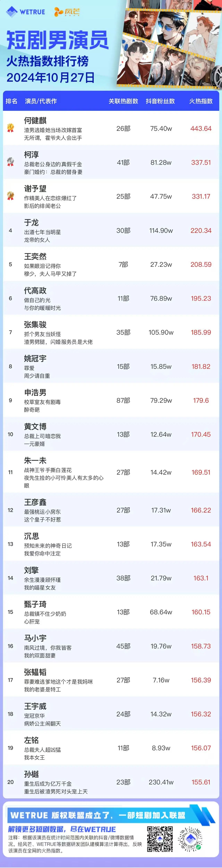Click the black QR code
The height and width of the screenshot is (868, 222).
(x=160, y=839)
